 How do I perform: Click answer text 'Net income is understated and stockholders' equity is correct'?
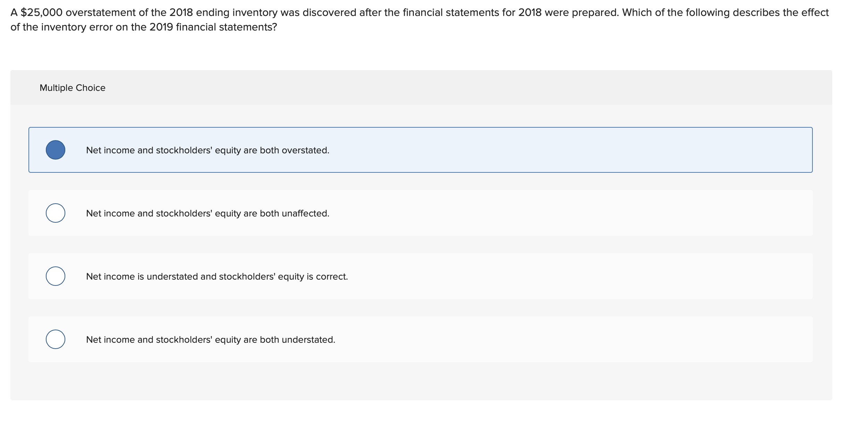(x=217, y=276)
